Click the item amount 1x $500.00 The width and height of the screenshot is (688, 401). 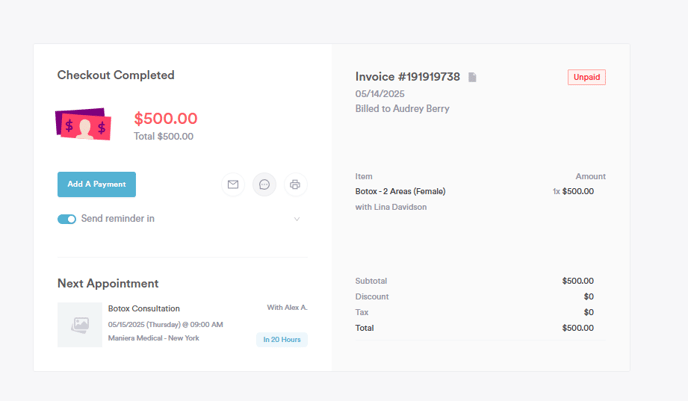pos(573,191)
